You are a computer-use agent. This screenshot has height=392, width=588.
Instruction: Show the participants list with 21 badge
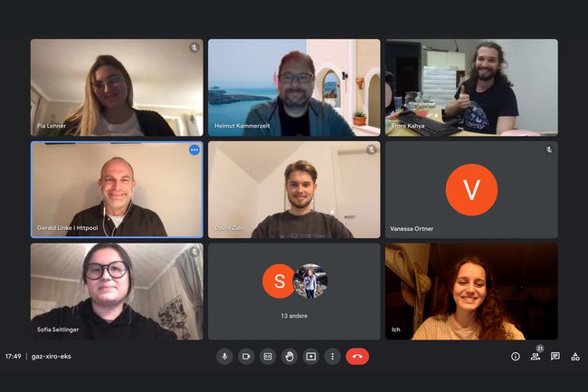point(536,356)
